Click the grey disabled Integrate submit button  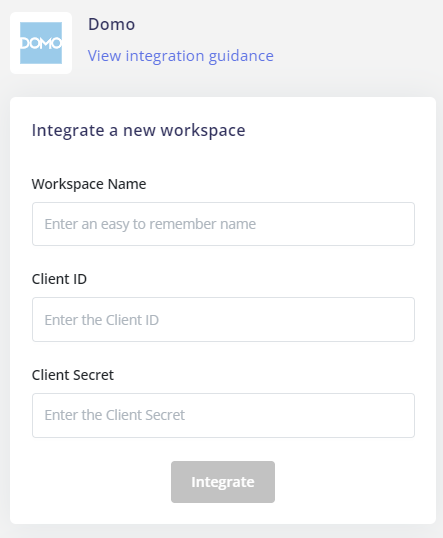(223, 482)
